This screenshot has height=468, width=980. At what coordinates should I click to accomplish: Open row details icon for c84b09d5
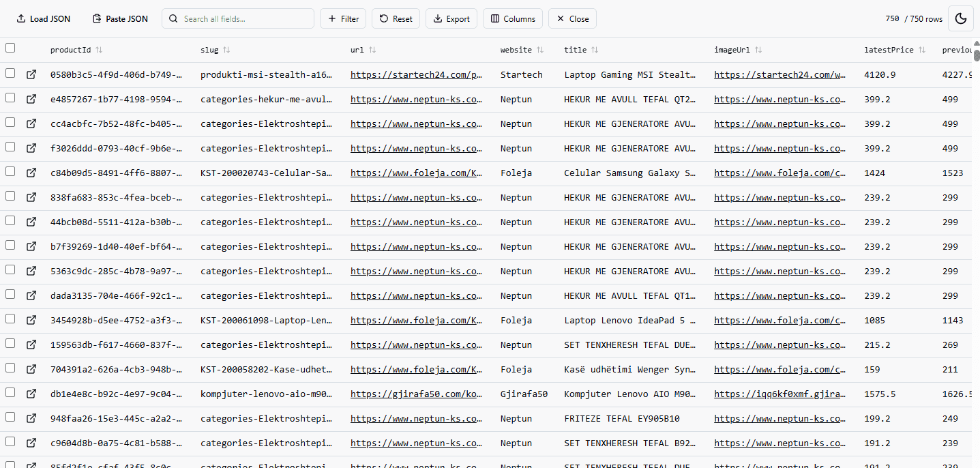click(31, 173)
